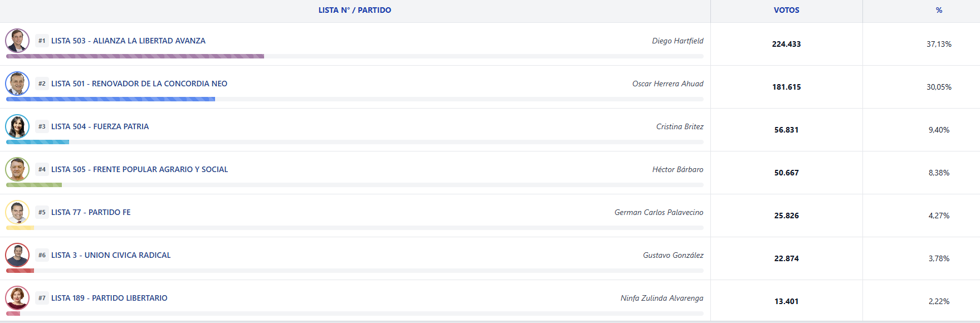Click the % column header
The width and height of the screenshot is (980, 323).
point(939,10)
